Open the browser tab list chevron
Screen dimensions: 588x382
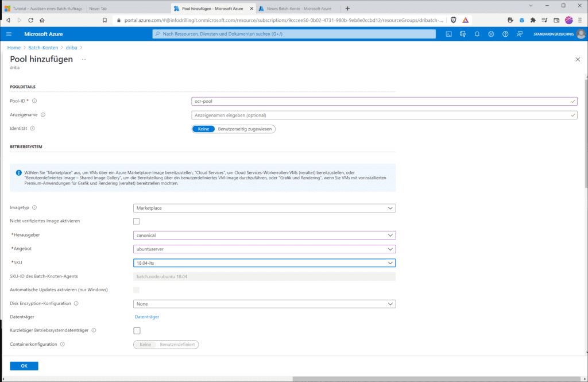(531, 6)
